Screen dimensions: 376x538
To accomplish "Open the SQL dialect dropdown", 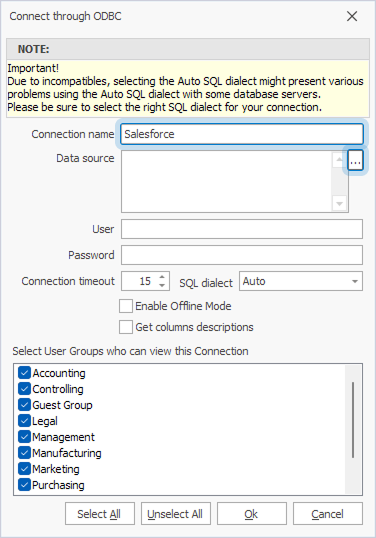I will [x=355, y=281].
